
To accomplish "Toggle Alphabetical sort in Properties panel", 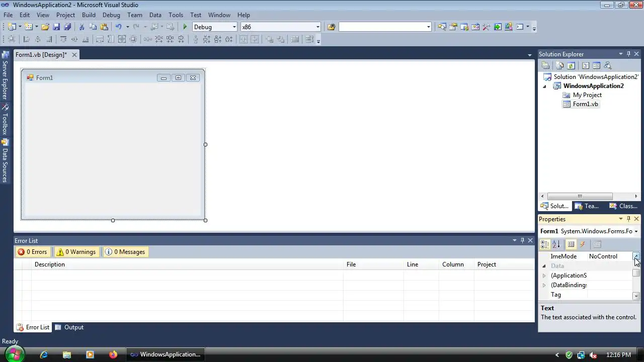I will click(556, 244).
